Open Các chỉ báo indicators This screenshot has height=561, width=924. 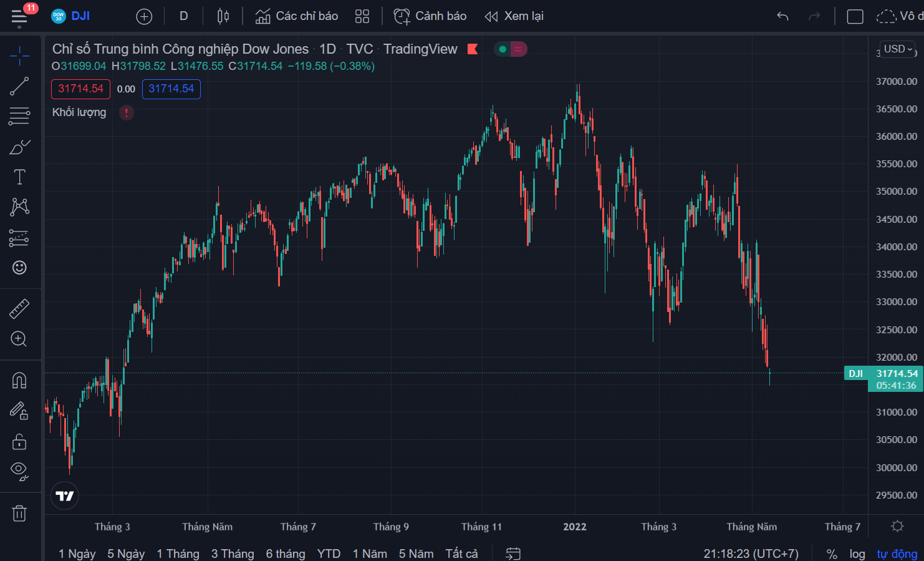pos(297,16)
